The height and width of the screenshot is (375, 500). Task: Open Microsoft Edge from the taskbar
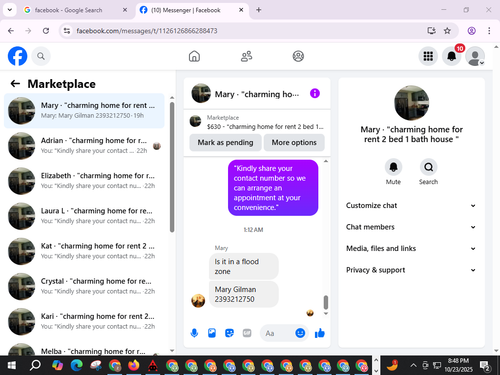tap(77, 366)
